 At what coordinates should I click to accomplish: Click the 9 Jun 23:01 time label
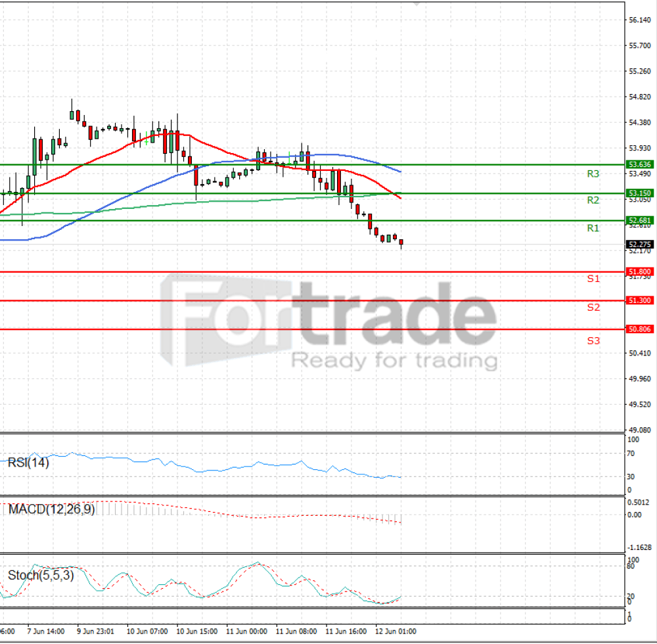click(95, 632)
